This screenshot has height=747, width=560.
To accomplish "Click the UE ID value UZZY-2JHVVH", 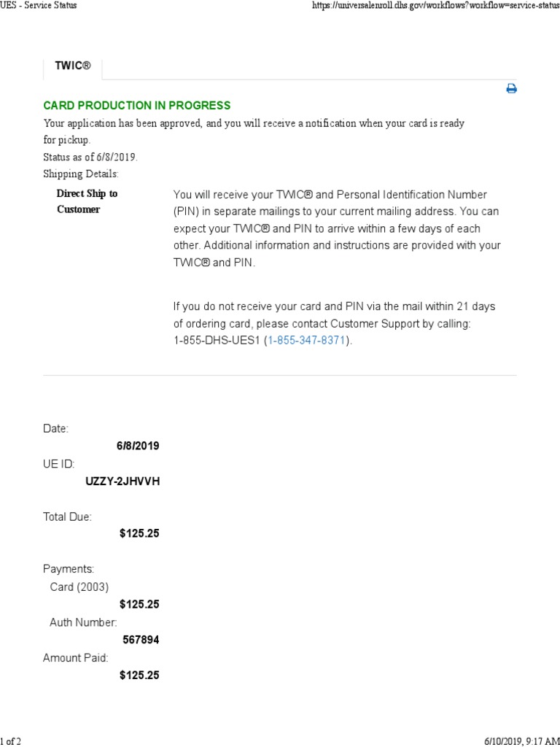I will 122,481.
